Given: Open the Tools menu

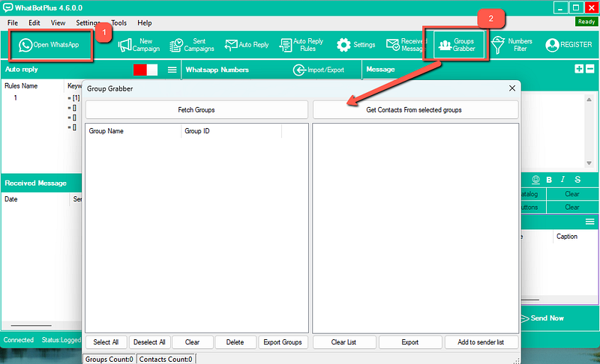Looking at the screenshot, I should click(119, 23).
